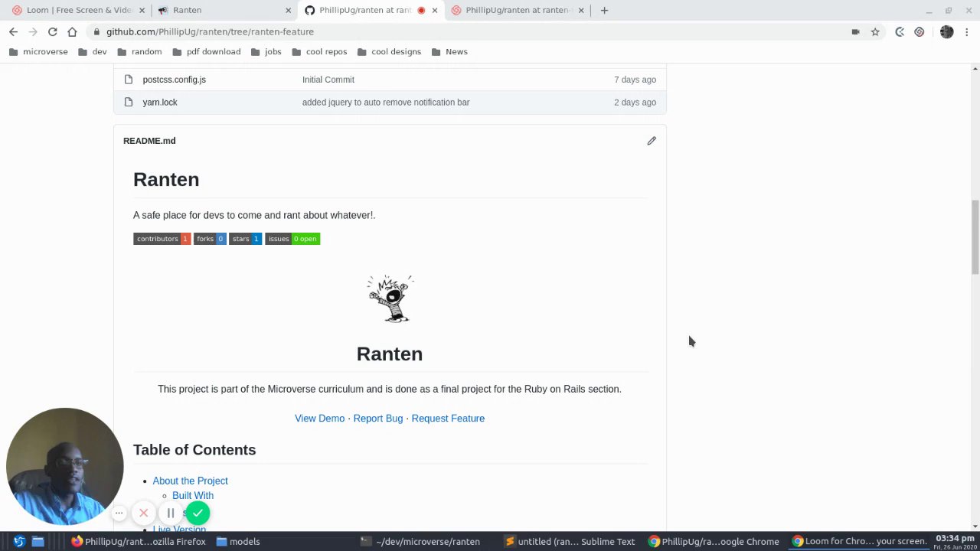Open the cool designs bookmarks folder
The image size is (980, 551).
388,51
